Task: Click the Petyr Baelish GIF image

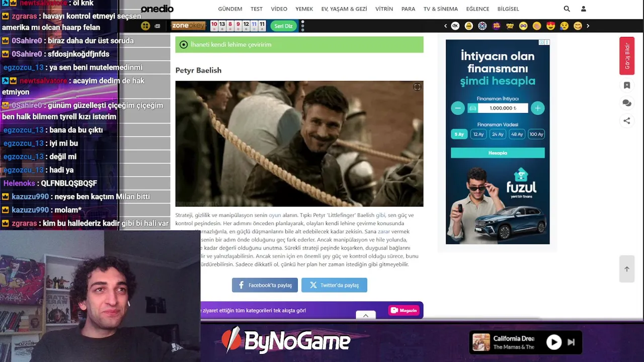Action: 299,144
